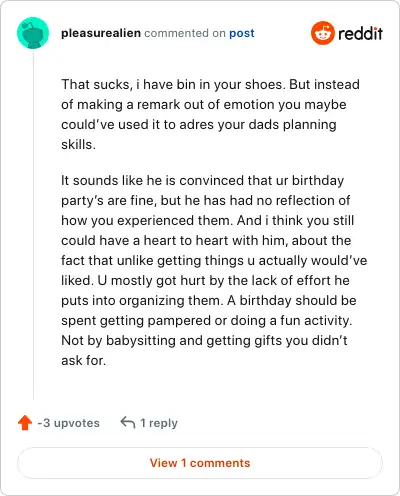Click the pleasurealien teal avatar icon
Viewport: 400px width, 496px height.
33,33
